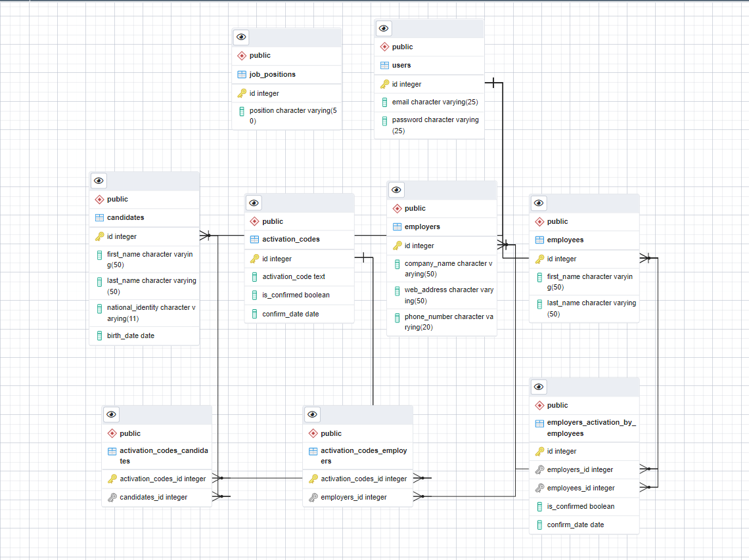Select the candidates table name
This screenshot has height=560, width=749.
coord(125,218)
